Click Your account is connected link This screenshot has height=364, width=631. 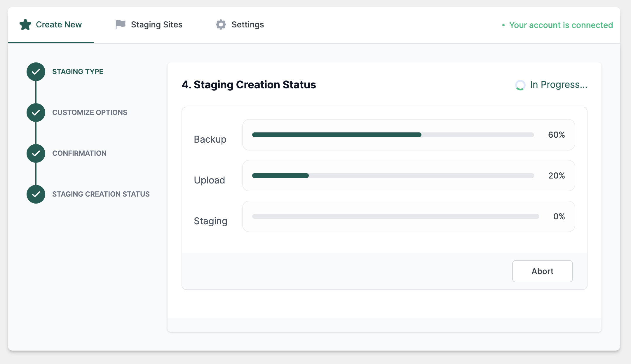tap(561, 25)
